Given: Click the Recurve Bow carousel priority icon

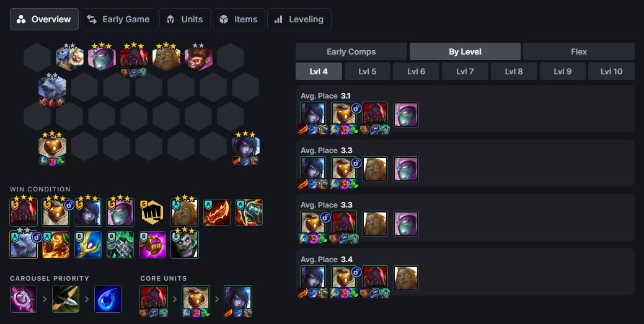Looking at the screenshot, I should point(66,299).
